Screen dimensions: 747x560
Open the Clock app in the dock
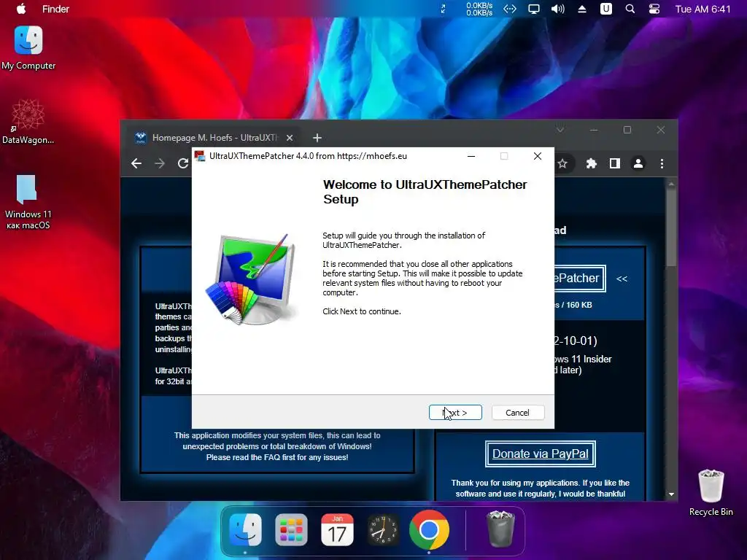[x=383, y=530]
